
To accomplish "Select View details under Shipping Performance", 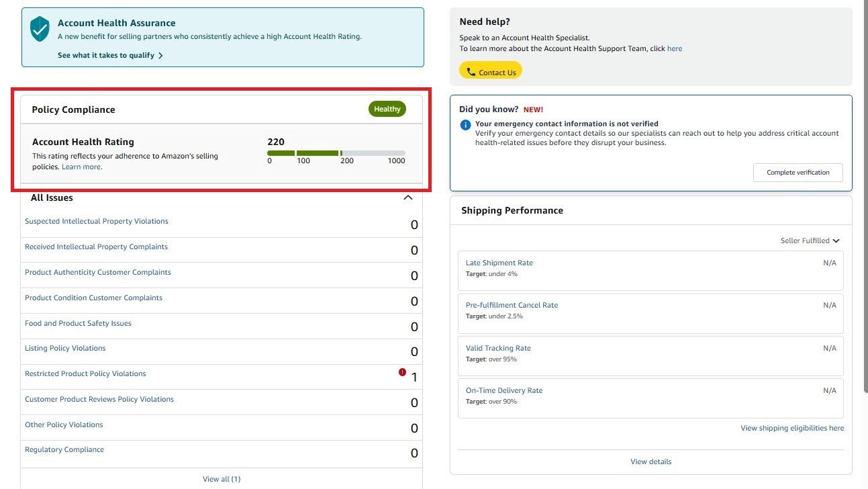I will click(x=650, y=461).
